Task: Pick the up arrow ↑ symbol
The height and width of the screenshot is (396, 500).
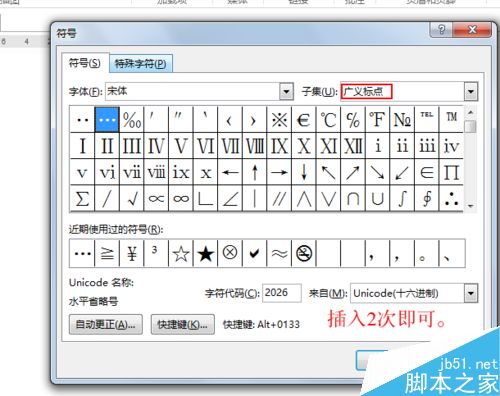Action: [255, 172]
